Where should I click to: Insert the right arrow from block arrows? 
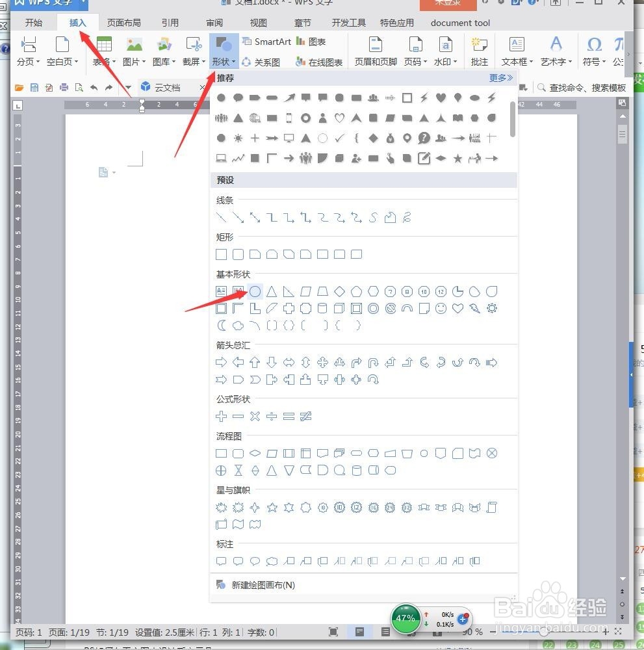click(222, 363)
